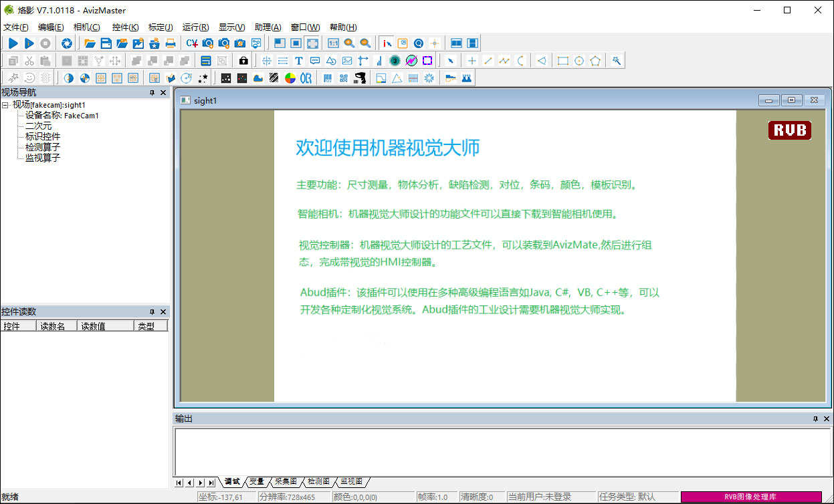Select the arrow pointer selection tool
This screenshot has width=834, height=504.
click(450, 61)
